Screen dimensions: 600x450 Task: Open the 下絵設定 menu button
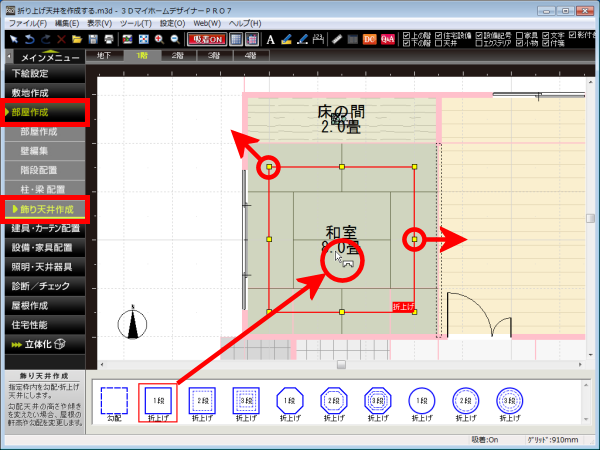coord(45,73)
